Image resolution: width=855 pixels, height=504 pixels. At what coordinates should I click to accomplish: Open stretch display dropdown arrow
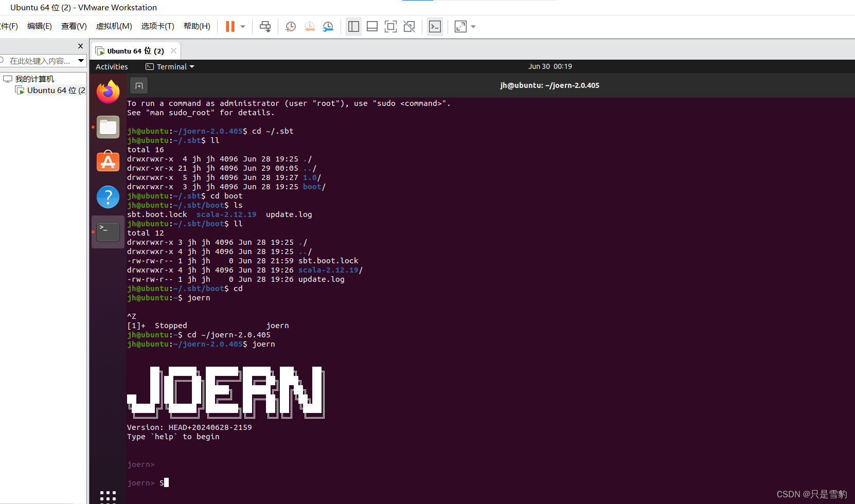pos(473,27)
